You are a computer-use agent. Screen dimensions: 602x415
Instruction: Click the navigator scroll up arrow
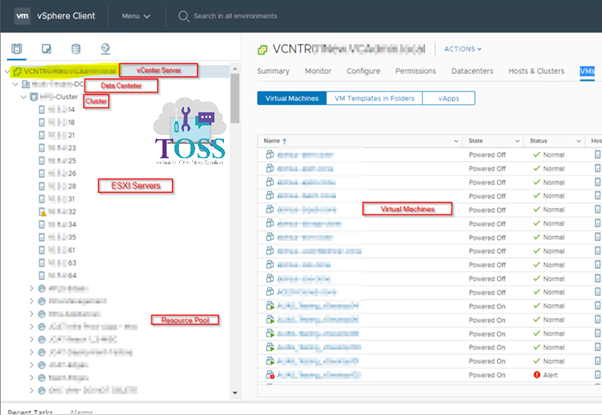(235, 69)
